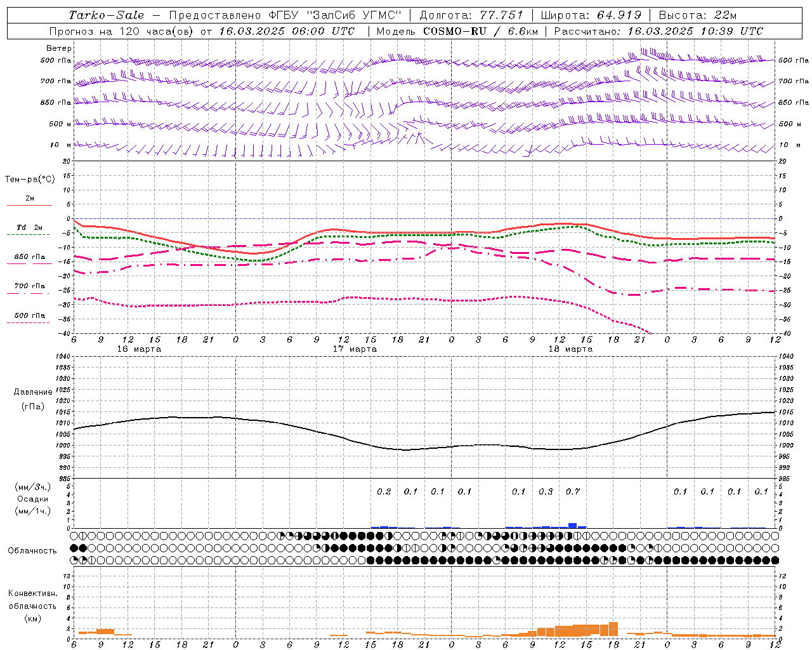Click the 16 марта date label
The width and height of the screenshot is (812, 650).
(x=140, y=349)
